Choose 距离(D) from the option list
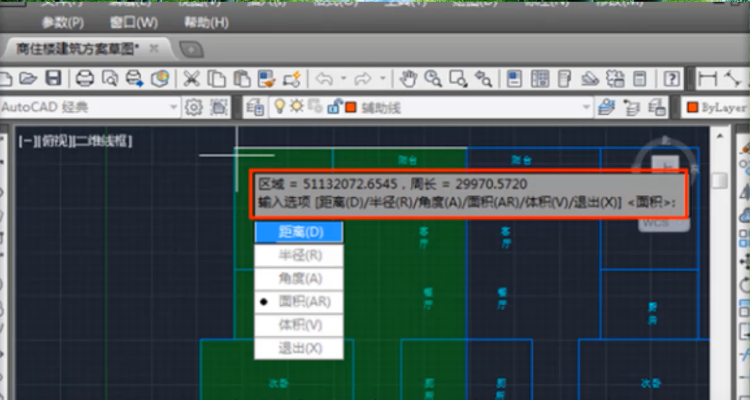The width and height of the screenshot is (750, 400). 300,232
